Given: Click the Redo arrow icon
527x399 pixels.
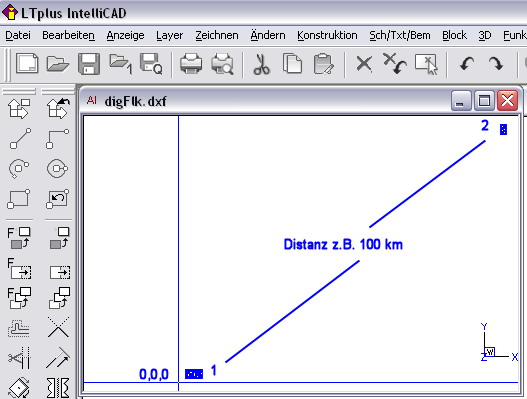Looking at the screenshot, I should click(496, 63).
